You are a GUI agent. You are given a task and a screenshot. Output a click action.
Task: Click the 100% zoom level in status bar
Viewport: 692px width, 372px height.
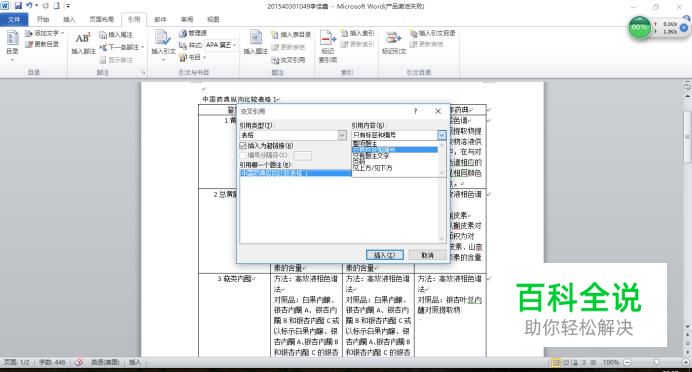tap(610, 363)
